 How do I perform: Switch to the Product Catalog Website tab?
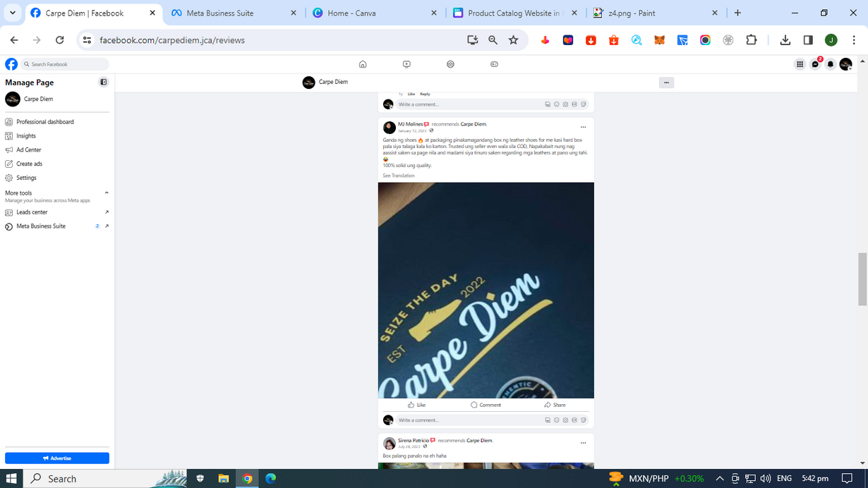pyautogui.click(x=516, y=13)
